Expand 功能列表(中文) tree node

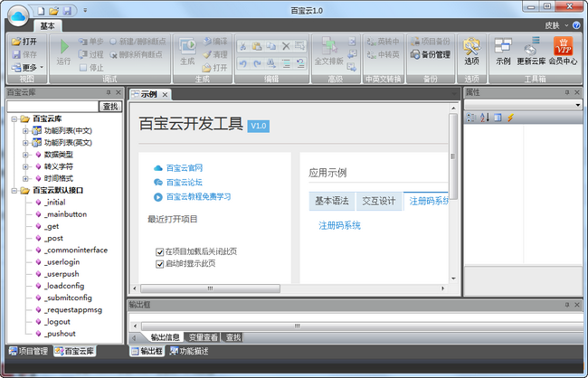[25, 131]
